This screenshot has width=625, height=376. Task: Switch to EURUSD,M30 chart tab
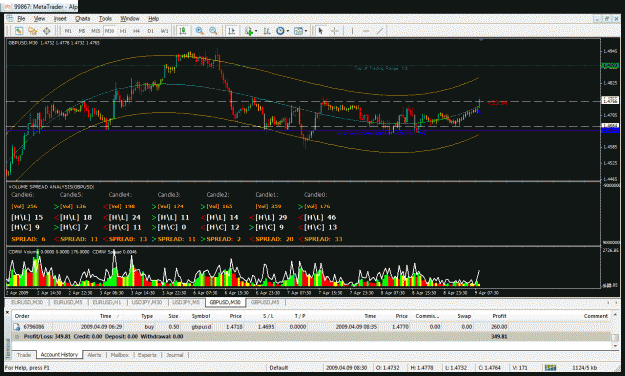click(27, 302)
